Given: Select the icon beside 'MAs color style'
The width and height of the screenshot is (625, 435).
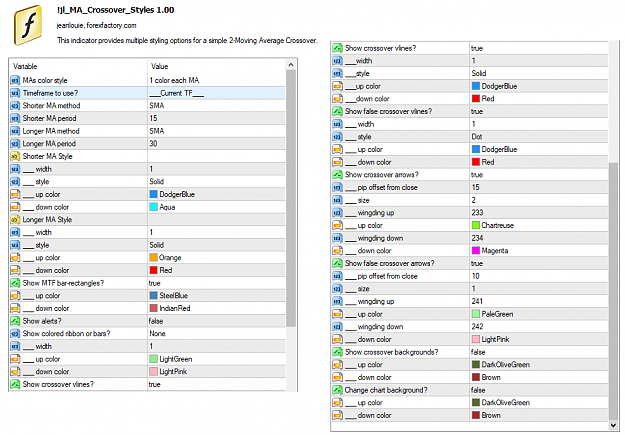Looking at the screenshot, I should click(15, 81).
